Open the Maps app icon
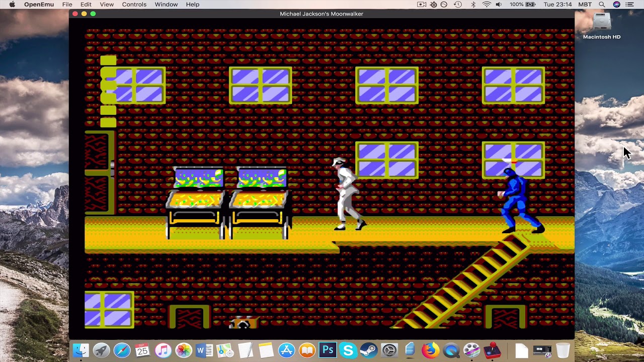Image resolution: width=644 pixels, height=362 pixels. [x=225, y=350]
